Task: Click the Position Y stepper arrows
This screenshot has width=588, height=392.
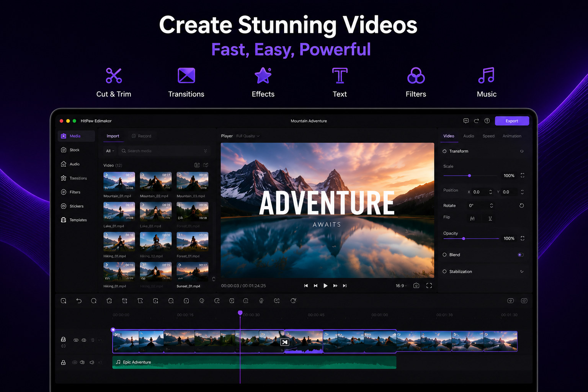Action: point(522,192)
